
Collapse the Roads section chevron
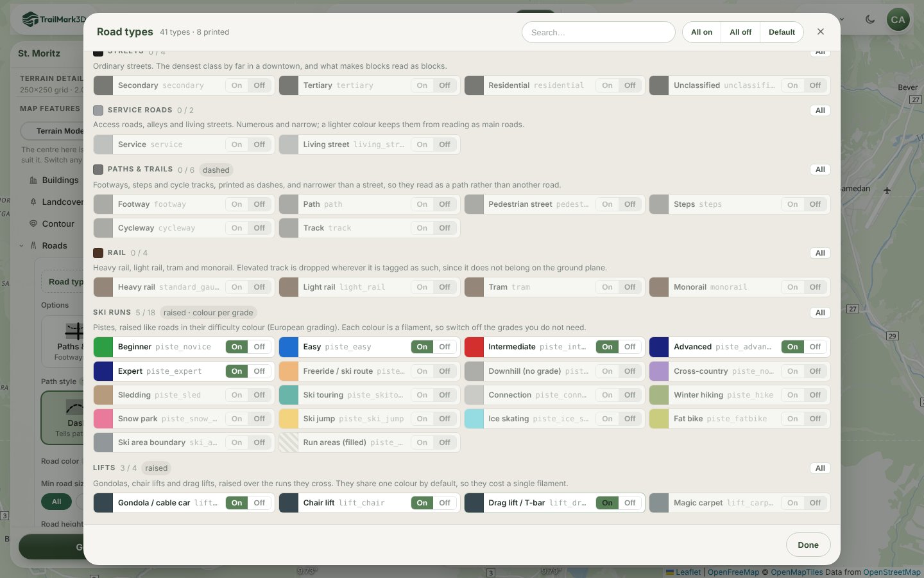[21, 245]
